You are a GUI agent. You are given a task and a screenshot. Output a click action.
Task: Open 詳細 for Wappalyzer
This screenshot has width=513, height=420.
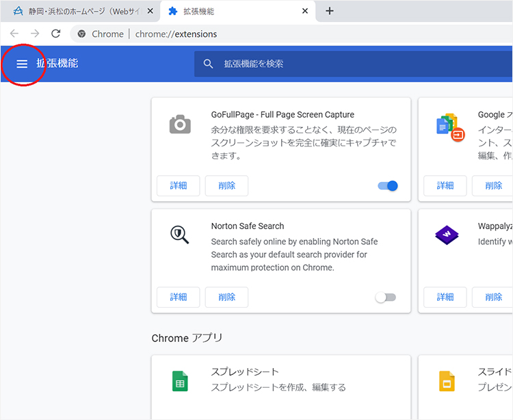[445, 298]
